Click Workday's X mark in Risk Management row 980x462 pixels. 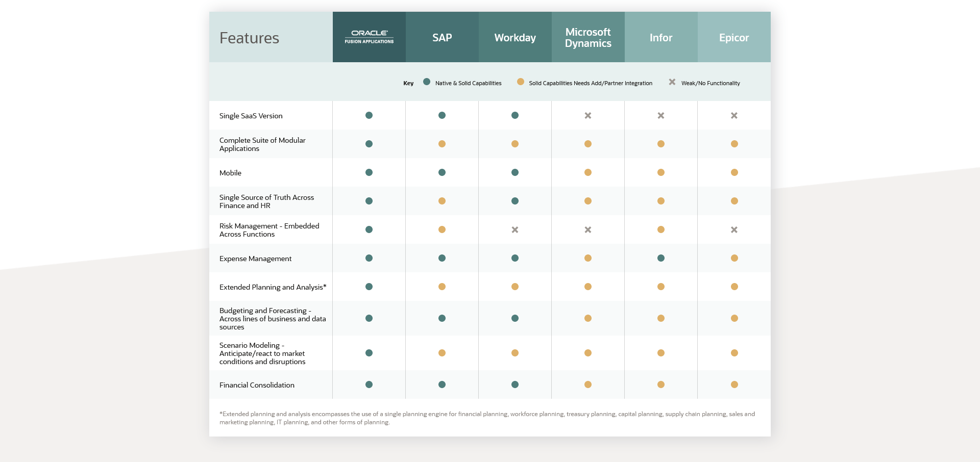(x=515, y=230)
